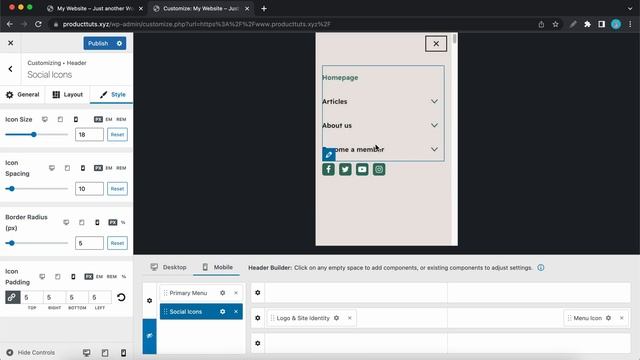Switch header builder to Desktop tab
Viewport: 640px width, 360px height.
pos(168,267)
